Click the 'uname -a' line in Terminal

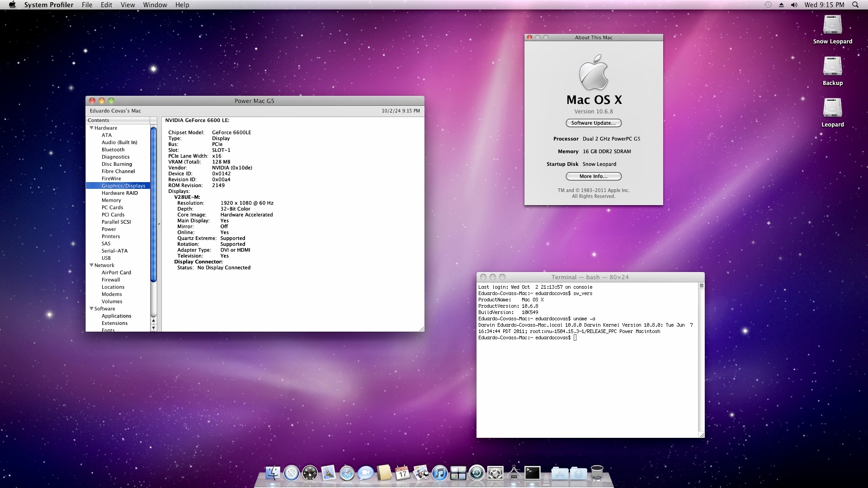[x=537, y=319]
